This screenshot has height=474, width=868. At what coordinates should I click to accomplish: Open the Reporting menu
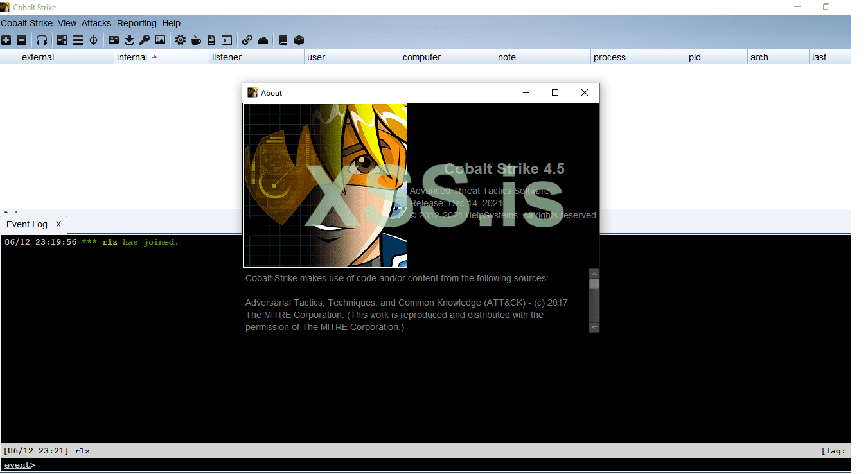(137, 23)
